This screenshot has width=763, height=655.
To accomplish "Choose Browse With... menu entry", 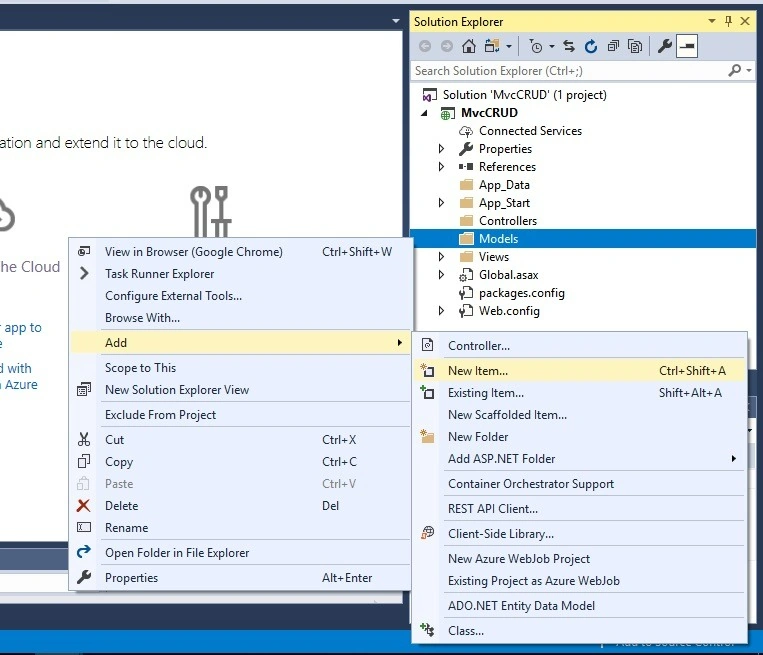I will (240, 318).
